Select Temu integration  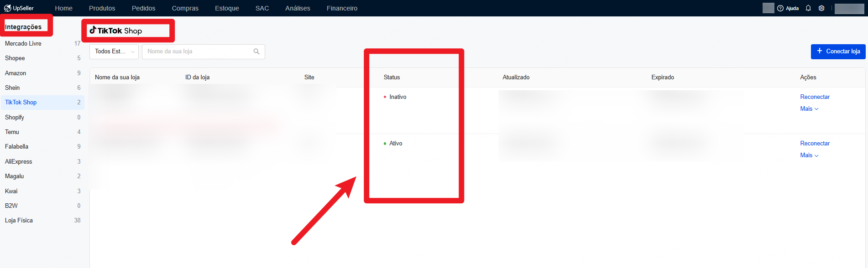tap(42, 132)
